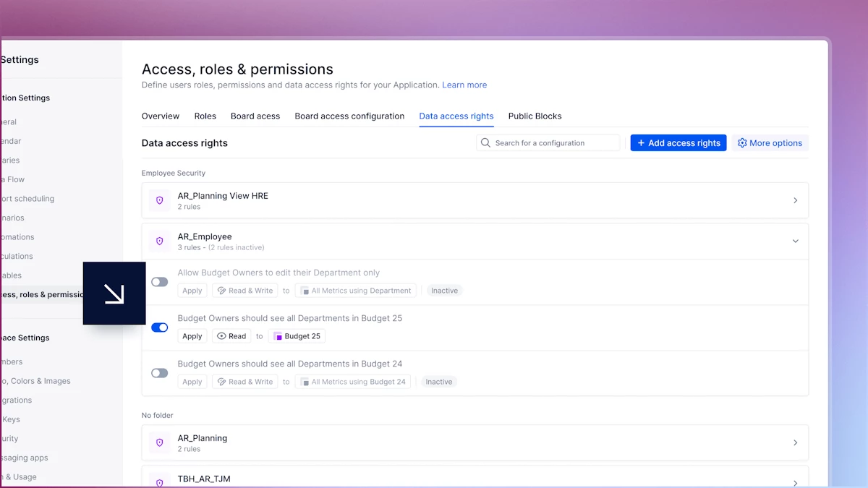This screenshot has height=488, width=868.
Task: Click the Budget Owners Budget 25 rule title
Action: pos(290,318)
